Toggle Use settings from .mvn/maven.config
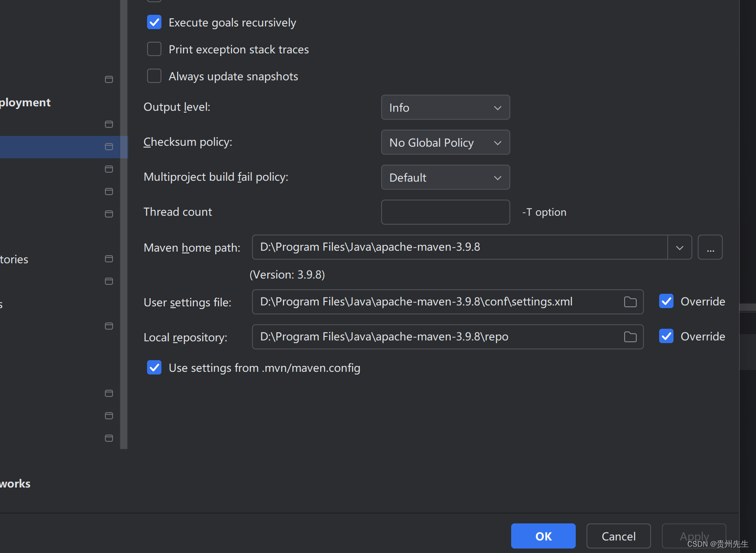 (154, 368)
